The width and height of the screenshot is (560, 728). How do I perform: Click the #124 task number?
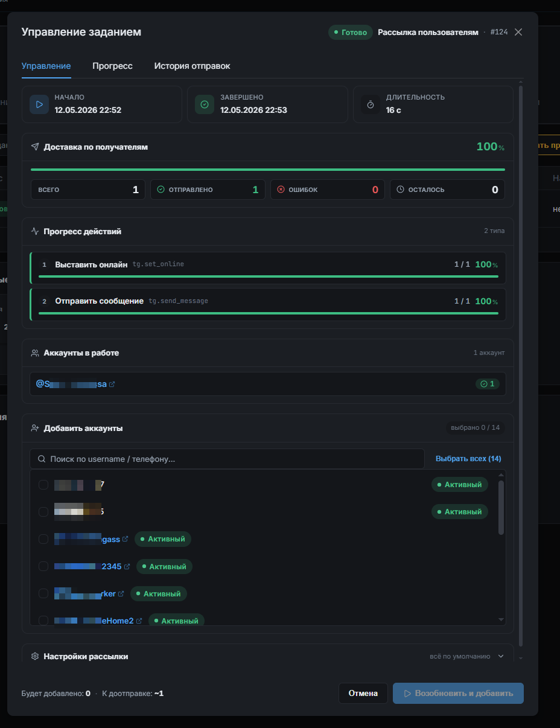[x=499, y=33]
